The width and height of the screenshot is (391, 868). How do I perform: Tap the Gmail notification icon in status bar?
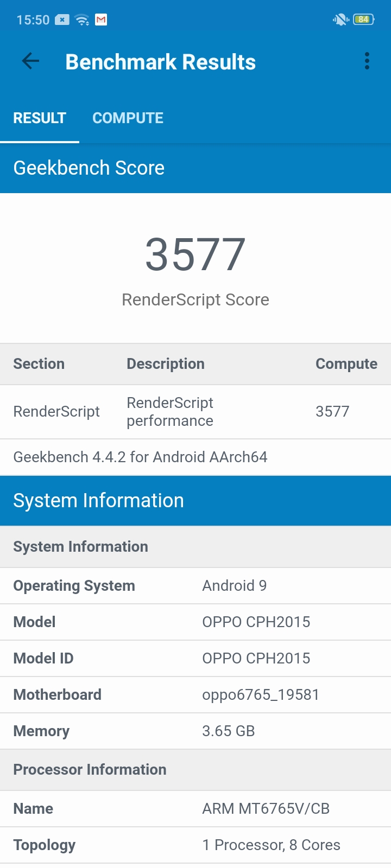101,20
